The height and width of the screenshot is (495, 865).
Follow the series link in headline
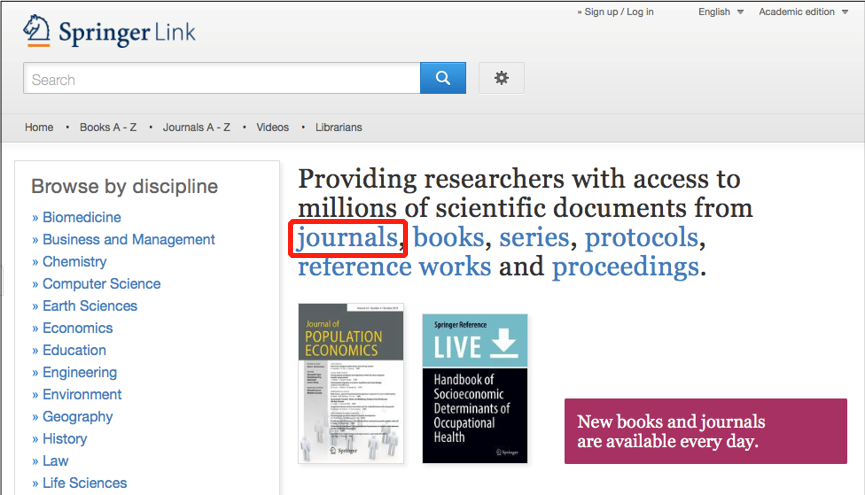(x=534, y=237)
